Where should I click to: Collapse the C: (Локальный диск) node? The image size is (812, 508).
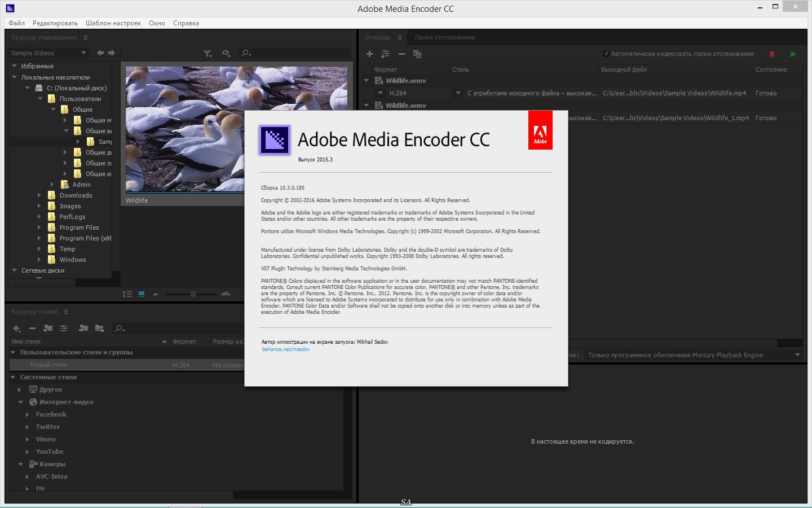pos(27,87)
